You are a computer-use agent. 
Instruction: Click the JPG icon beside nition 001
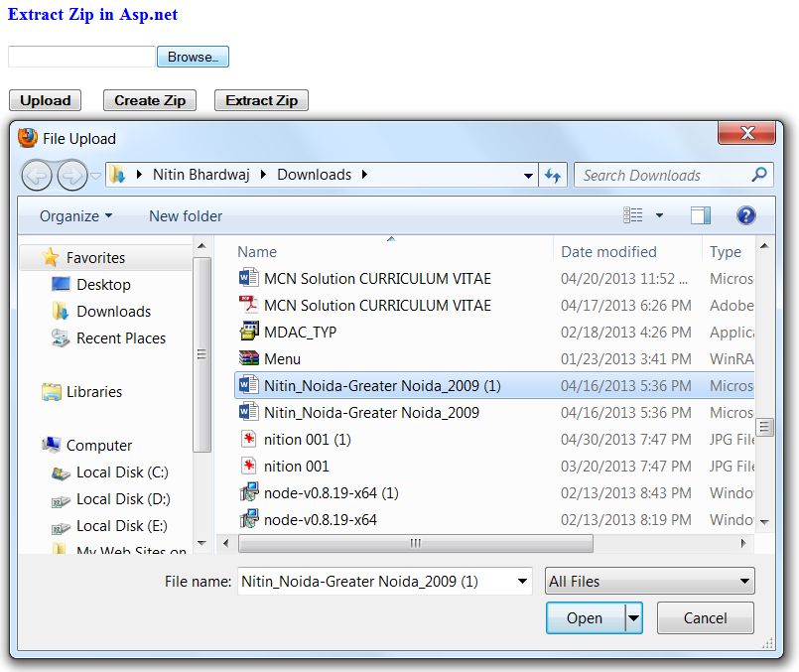[248, 467]
